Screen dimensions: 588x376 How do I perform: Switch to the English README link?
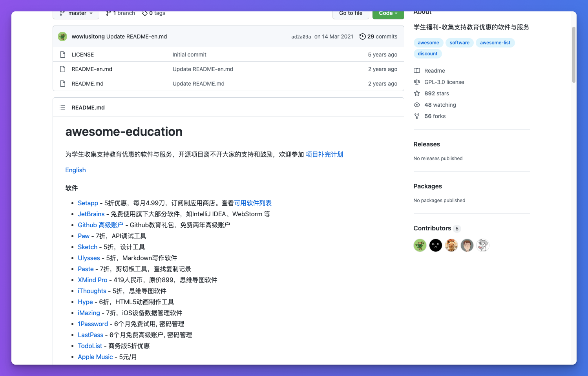(75, 170)
